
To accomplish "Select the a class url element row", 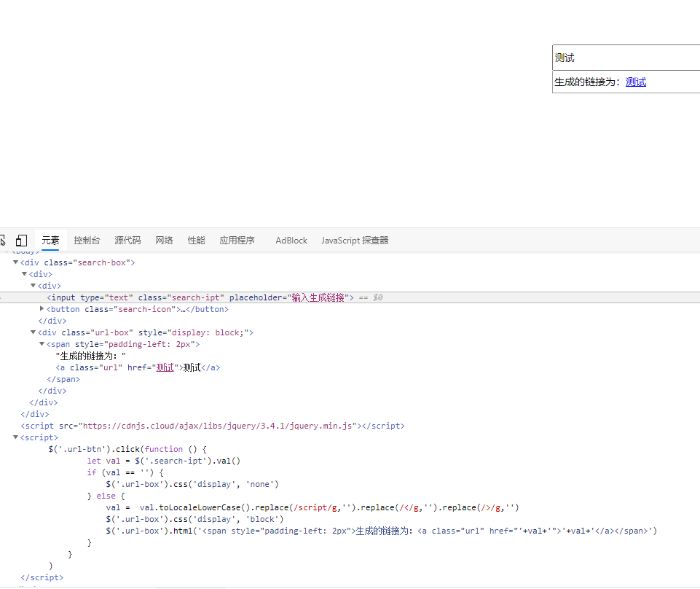I will point(138,367).
